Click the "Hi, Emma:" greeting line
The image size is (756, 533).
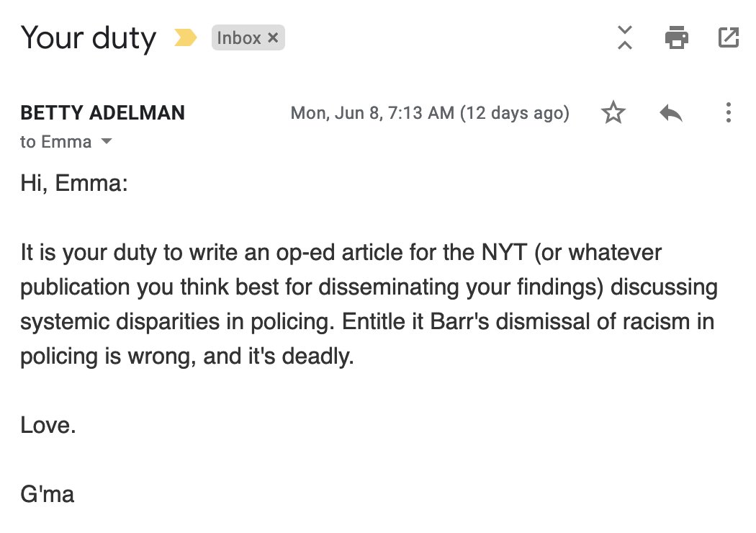click(74, 184)
